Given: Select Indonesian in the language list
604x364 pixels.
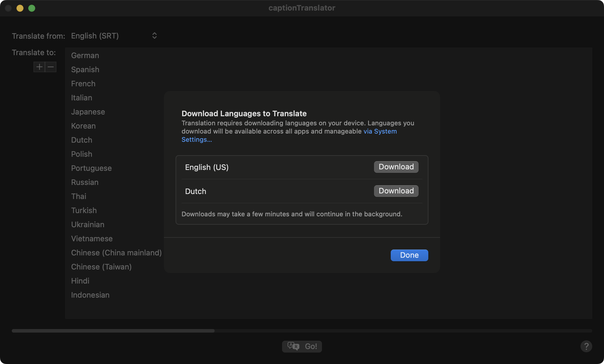Looking at the screenshot, I should [90, 295].
